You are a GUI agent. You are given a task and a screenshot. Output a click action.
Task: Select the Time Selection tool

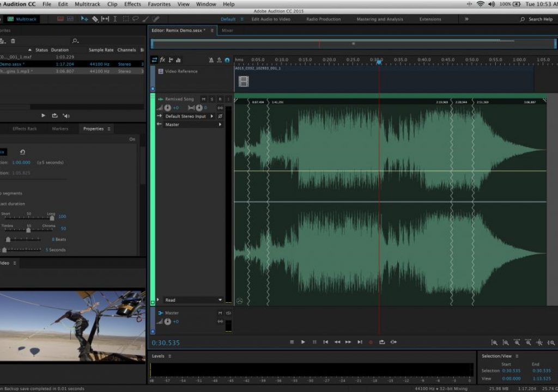click(115, 19)
